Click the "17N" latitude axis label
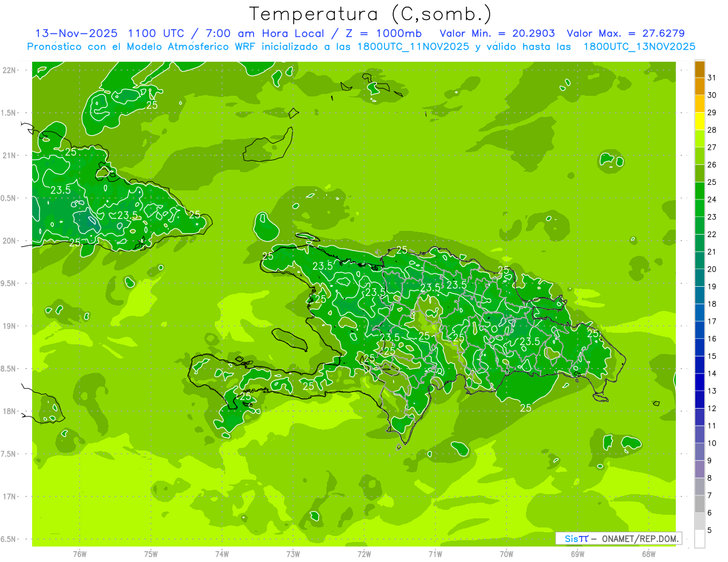The height and width of the screenshot is (562, 728). (9, 497)
